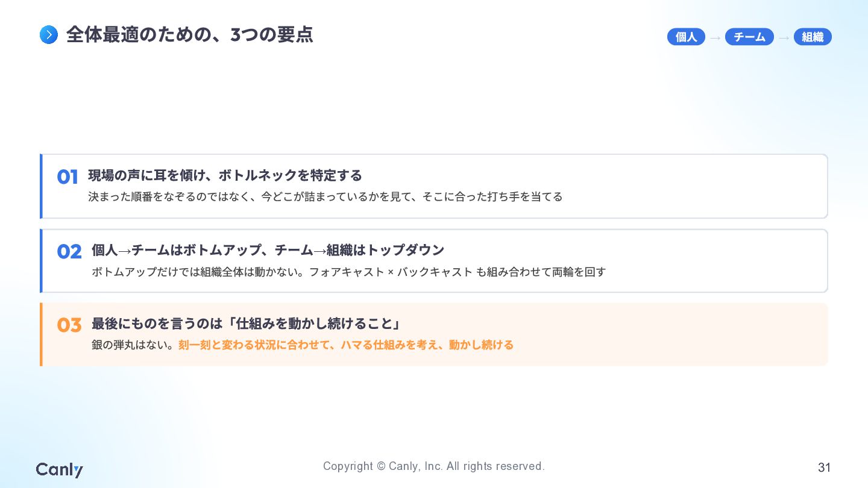
Task: Click the copyright notice in the footer
Action: coord(434,466)
